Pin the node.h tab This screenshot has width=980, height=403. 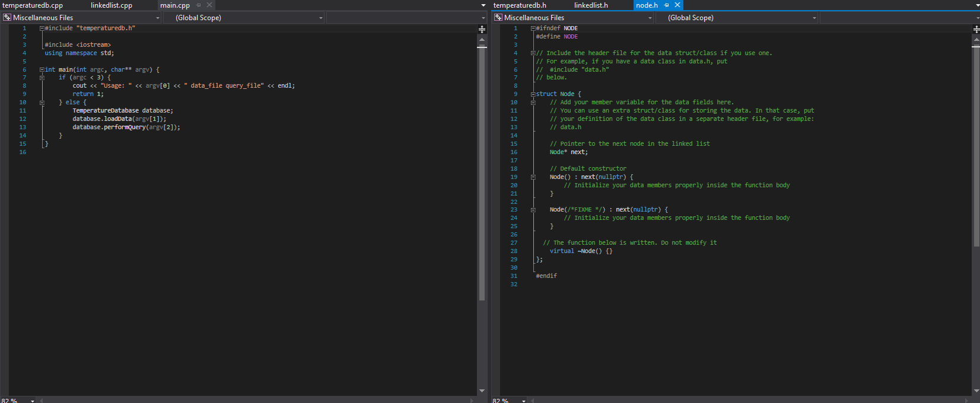click(667, 5)
